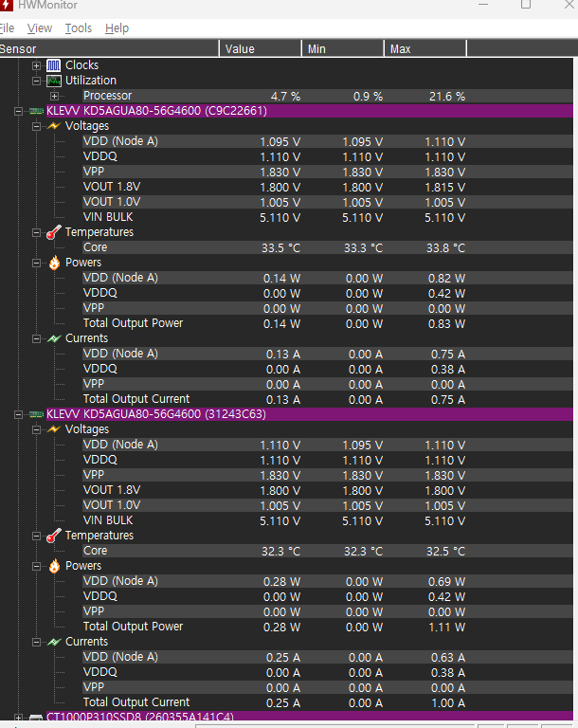Collapse the Utilization node
Viewport: 578px width, 728px height.
(36, 81)
